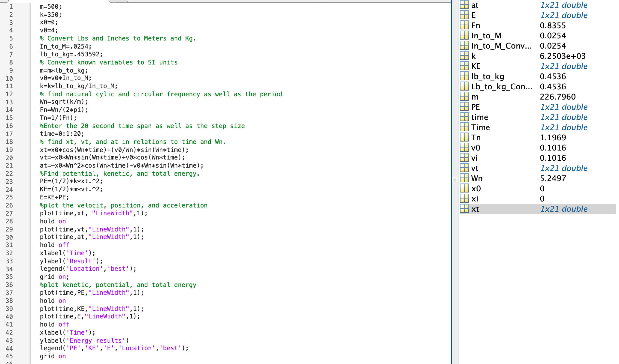
Task: Click the icon beside lb_to_kg variable
Action: click(x=464, y=76)
